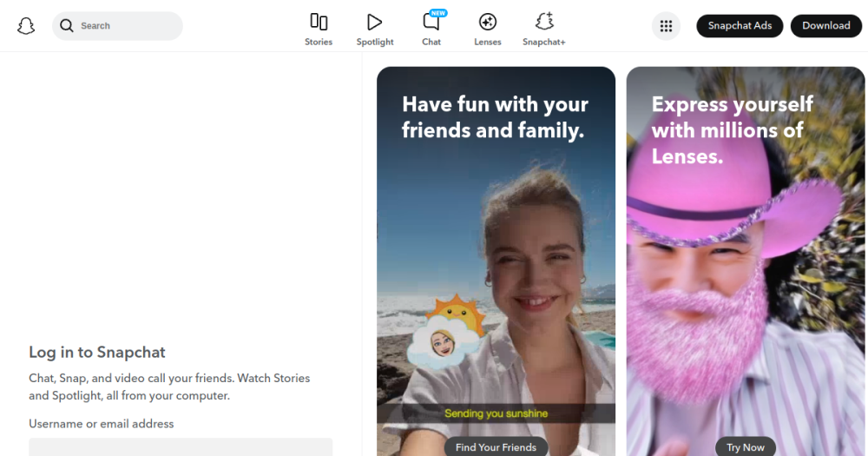Click the Snapchat ghost logo
Viewport: 868px width, 456px height.
tap(26, 25)
